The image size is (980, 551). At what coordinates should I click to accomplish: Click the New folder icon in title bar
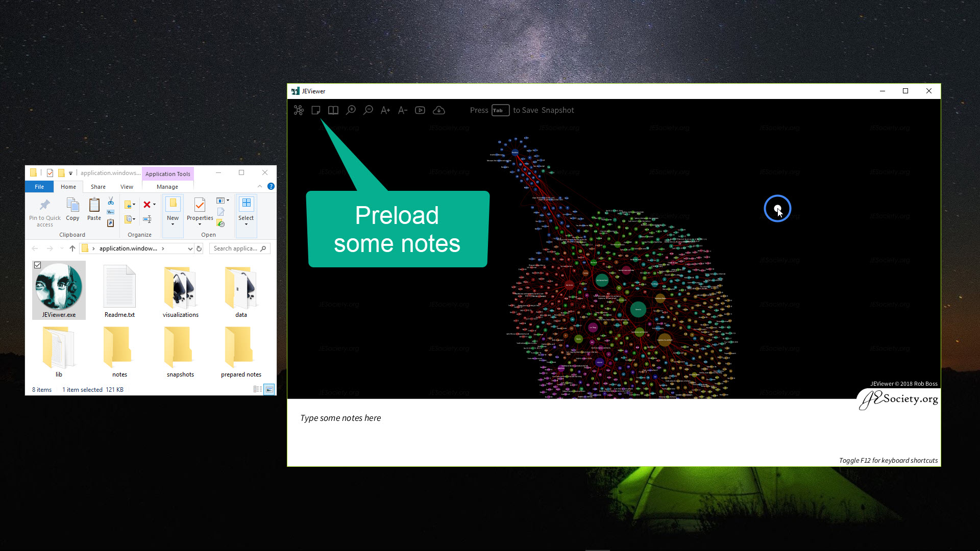tap(61, 173)
